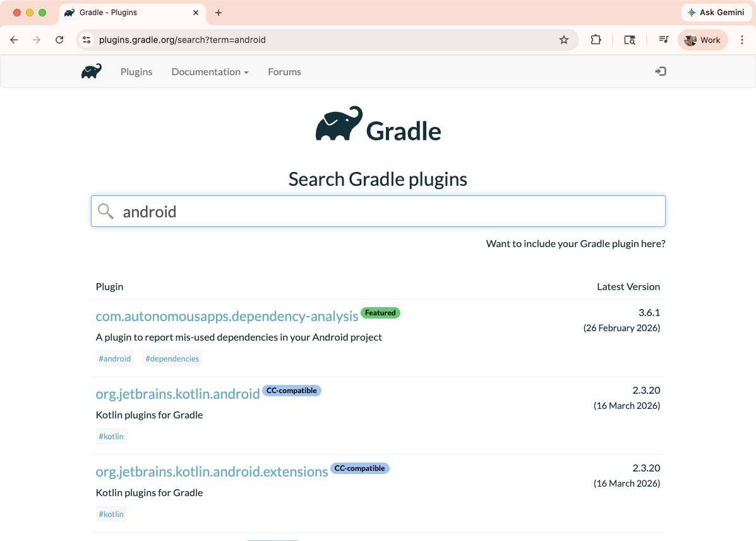This screenshot has height=541, width=756.
Task: Click the Gradle elephant icon in navbar
Action: (92, 71)
